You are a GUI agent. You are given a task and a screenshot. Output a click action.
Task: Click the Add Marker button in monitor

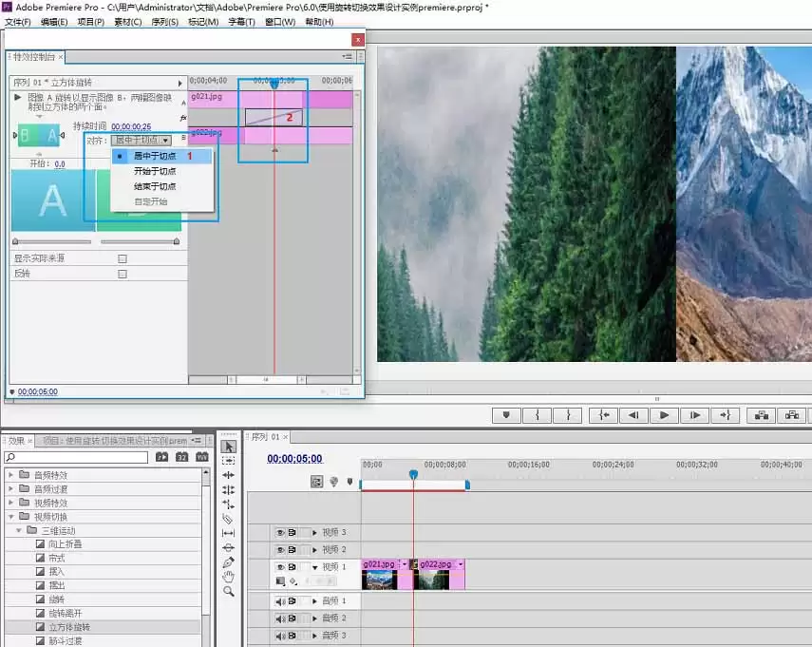tap(506, 415)
